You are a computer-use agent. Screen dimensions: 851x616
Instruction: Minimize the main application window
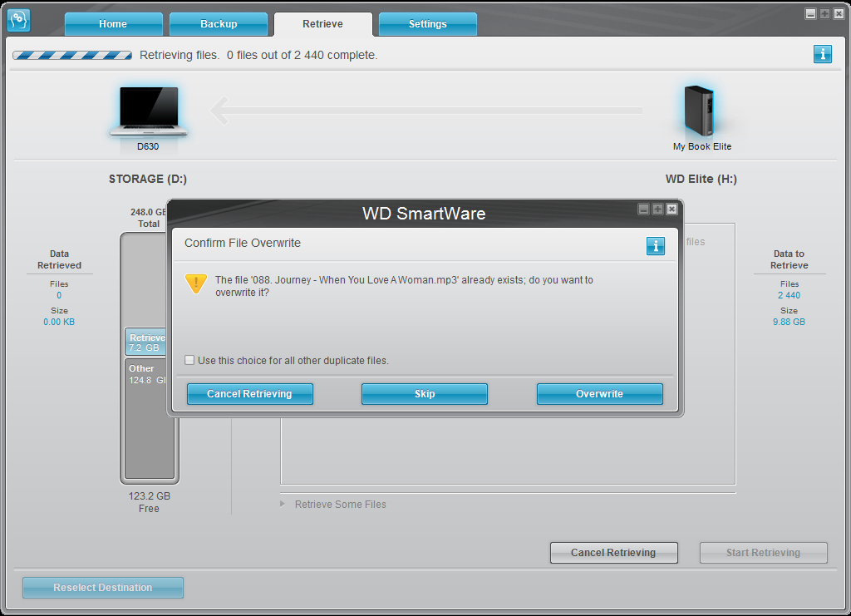click(x=810, y=13)
